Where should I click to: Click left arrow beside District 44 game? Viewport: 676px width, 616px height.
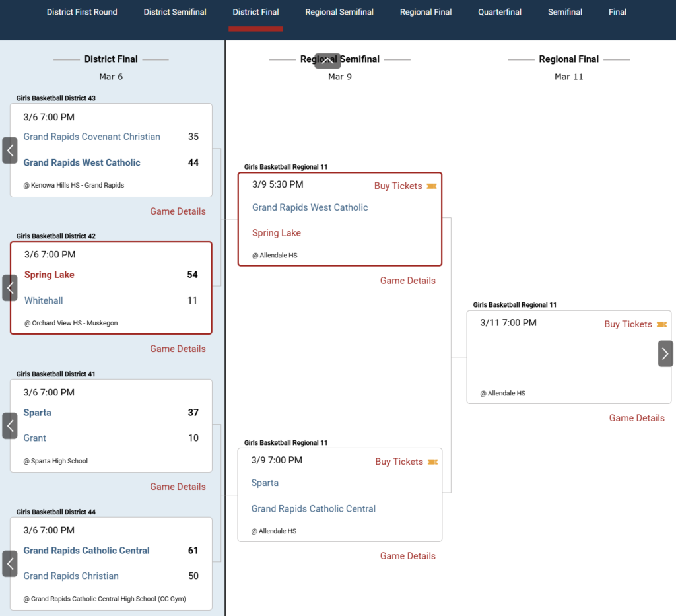[10, 564]
